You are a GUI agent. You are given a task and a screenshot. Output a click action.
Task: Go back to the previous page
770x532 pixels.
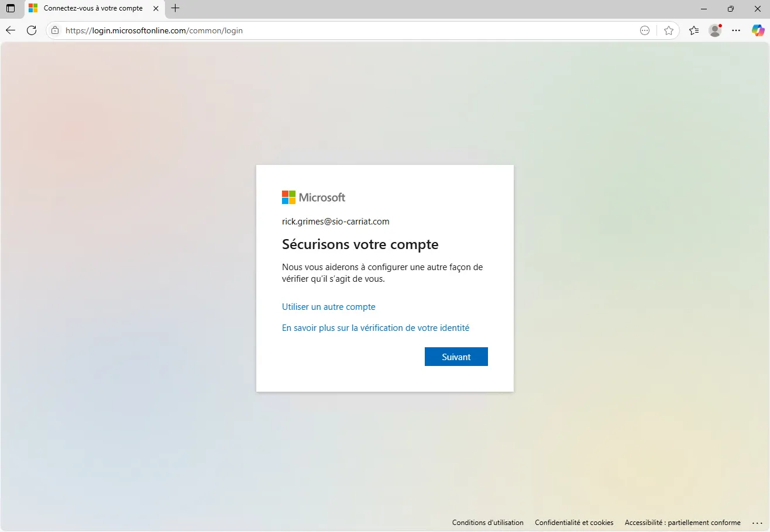[11, 30]
